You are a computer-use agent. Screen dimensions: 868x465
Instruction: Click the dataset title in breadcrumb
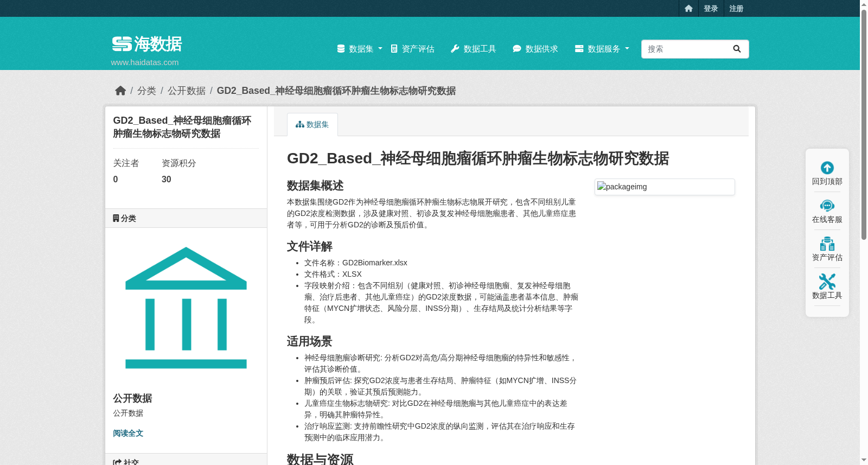coord(336,91)
